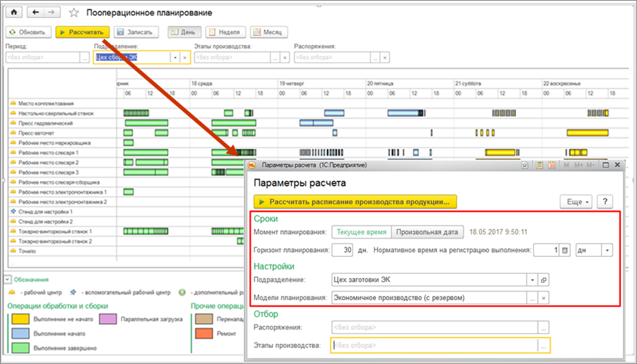Add page to favorites with star icon
The width and height of the screenshot is (637, 364).
[x=74, y=13]
